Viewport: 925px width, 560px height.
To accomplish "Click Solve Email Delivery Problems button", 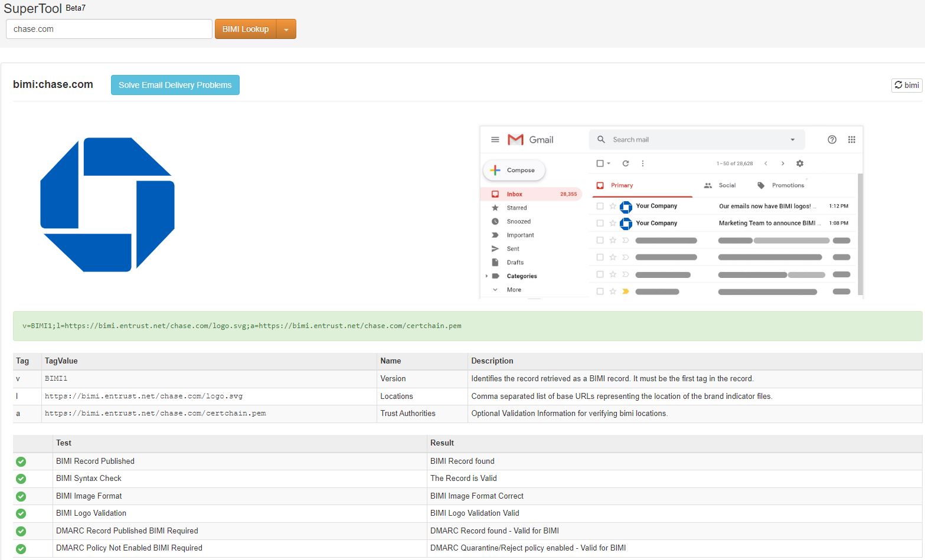I will coord(175,85).
